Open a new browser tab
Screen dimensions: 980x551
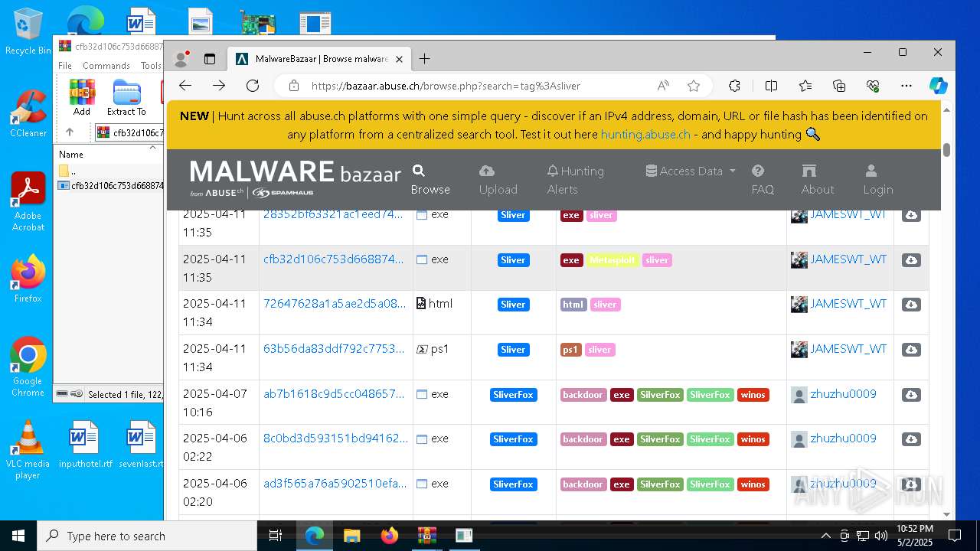click(x=425, y=59)
